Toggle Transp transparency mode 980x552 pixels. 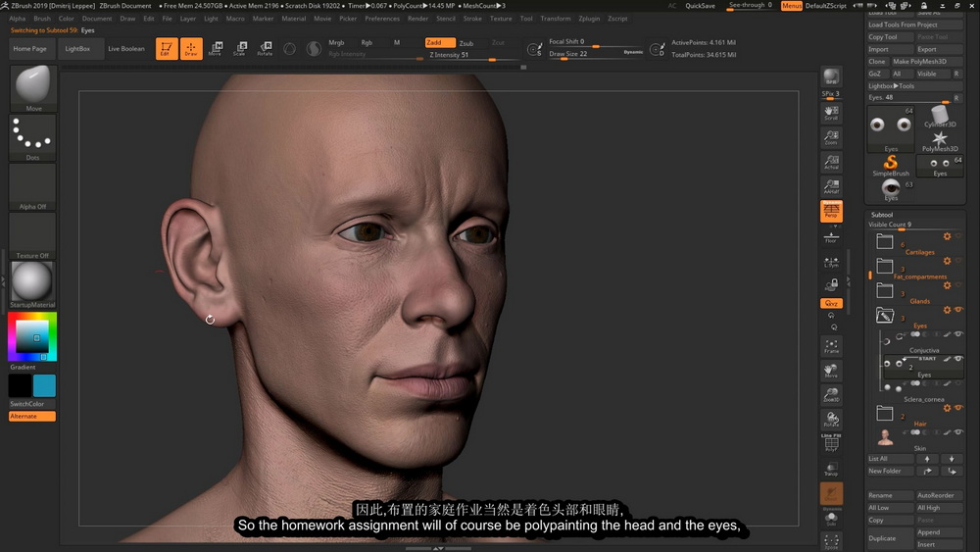(831, 469)
